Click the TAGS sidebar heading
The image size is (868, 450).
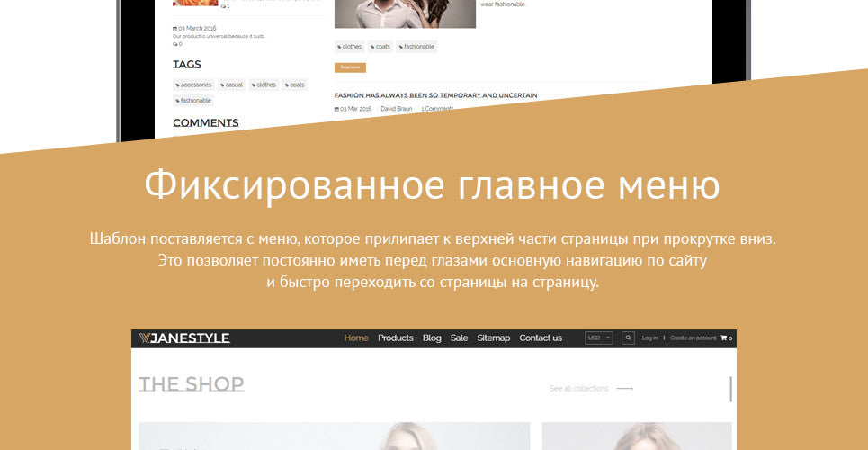click(x=186, y=64)
